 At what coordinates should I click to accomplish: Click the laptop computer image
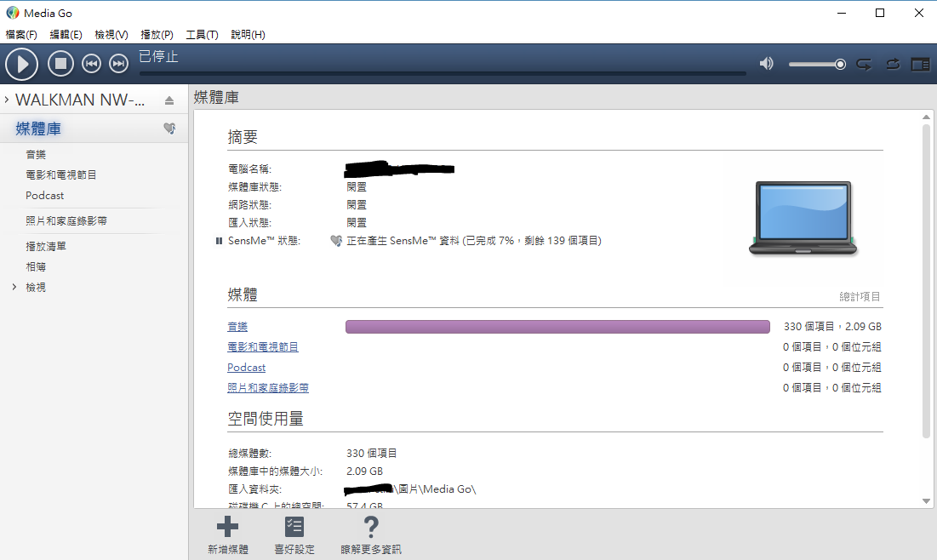coord(803,219)
